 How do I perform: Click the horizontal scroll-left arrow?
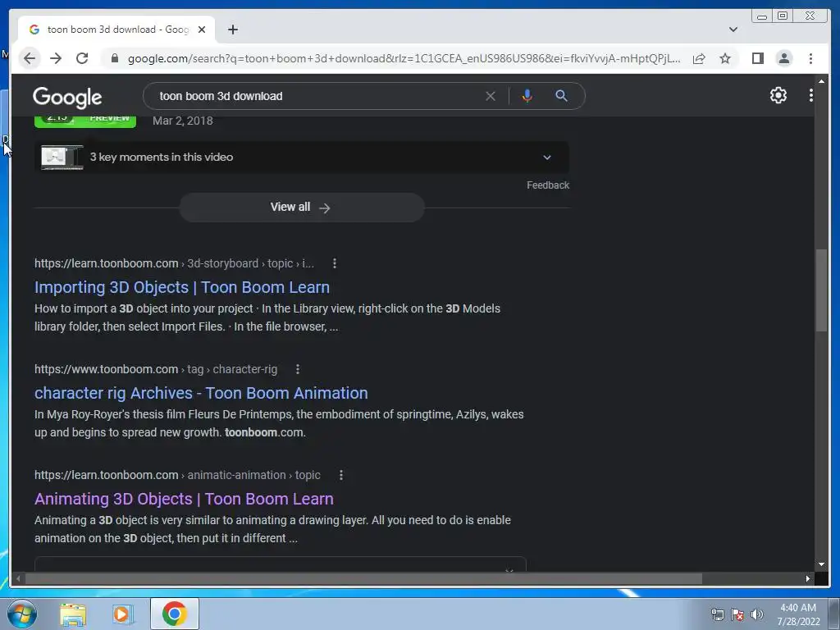[x=18, y=578]
